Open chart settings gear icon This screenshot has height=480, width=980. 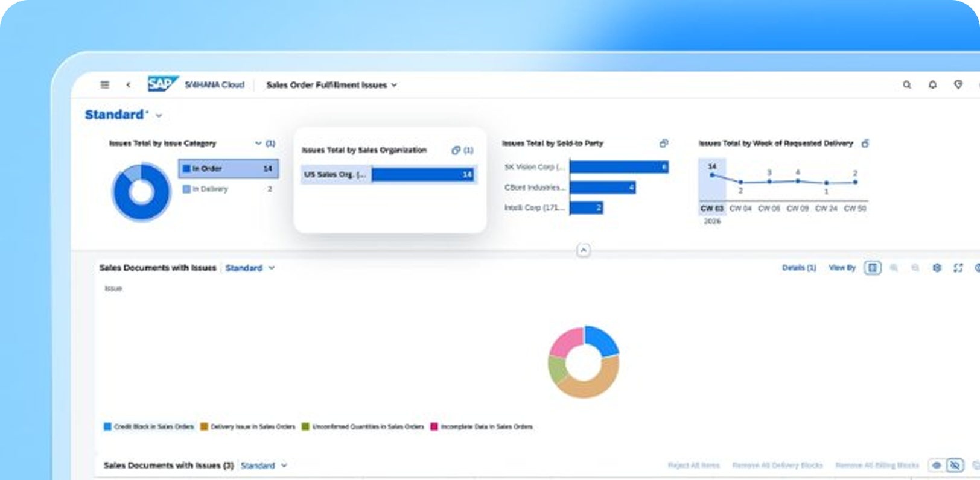click(937, 268)
